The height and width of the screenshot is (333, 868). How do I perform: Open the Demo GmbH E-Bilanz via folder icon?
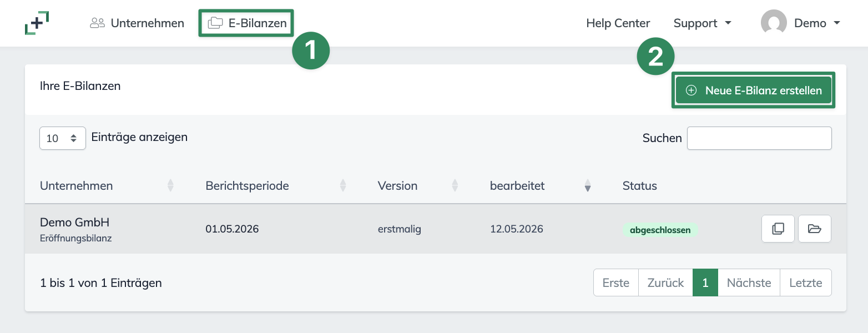pos(815,229)
